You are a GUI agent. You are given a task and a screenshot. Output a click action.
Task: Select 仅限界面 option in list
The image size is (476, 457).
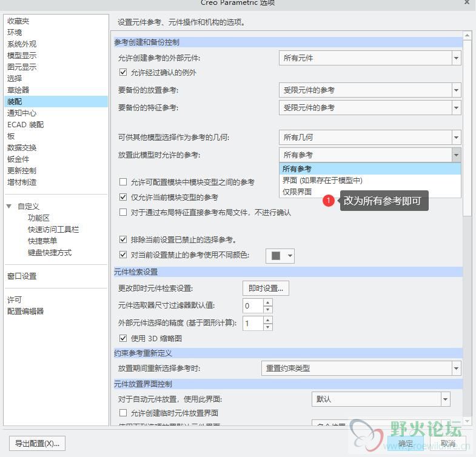pyautogui.click(x=370, y=192)
